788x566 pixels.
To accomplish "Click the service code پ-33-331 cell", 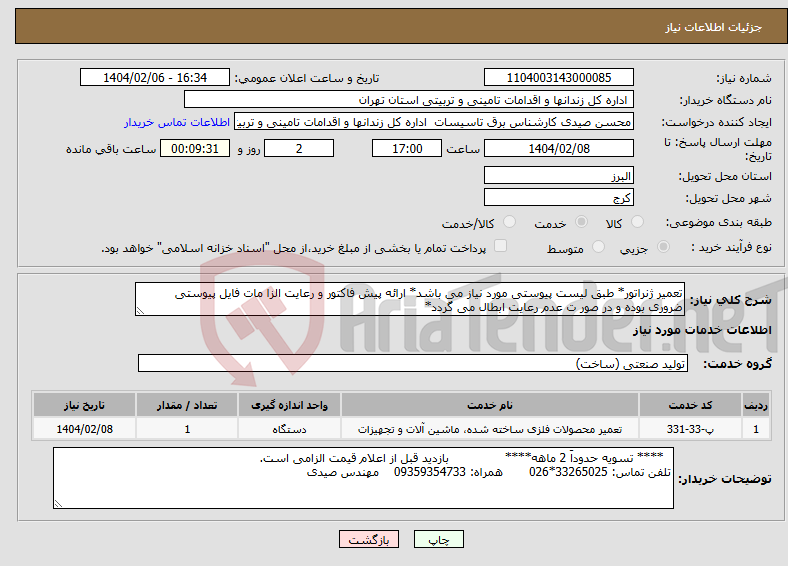I will [x=690, y=429].
